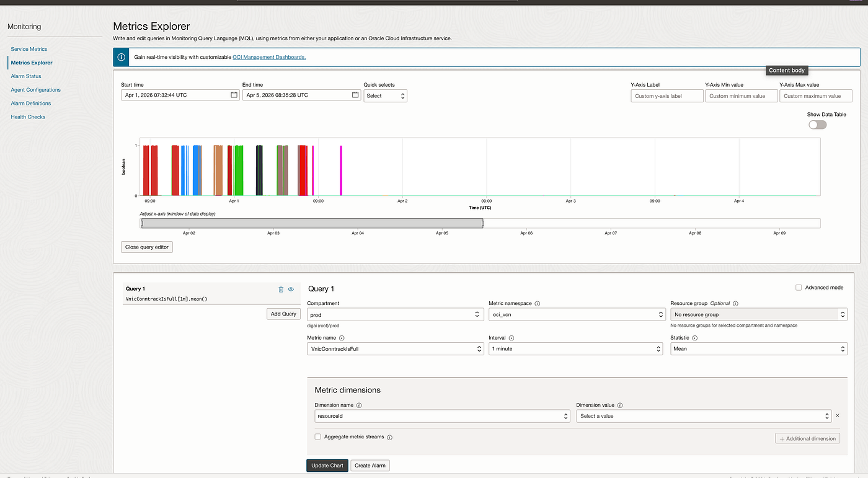Show Statistic info tooltip icon
The width and height of the screenshot is (868, 478).
(x=695, y=338)
